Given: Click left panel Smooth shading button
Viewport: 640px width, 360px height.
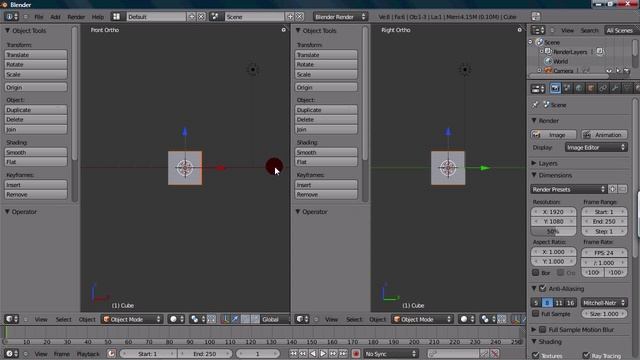Looking at the screenshot, I should point(36,152).
